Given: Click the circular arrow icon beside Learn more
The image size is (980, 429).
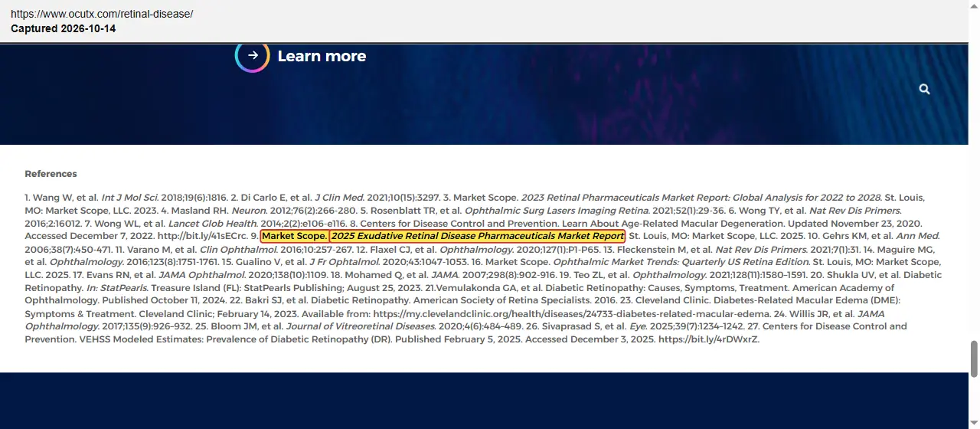Looking at the screenshot, I should [x=252, y=56].
